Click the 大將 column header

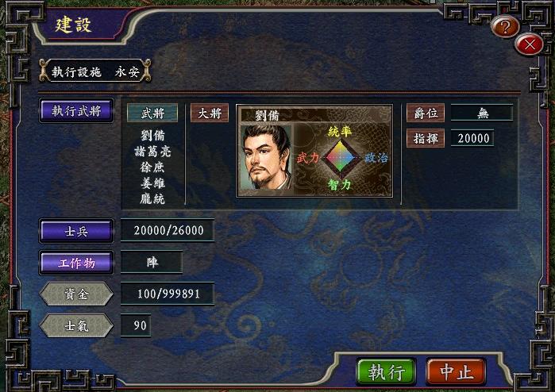pos(210,113)
